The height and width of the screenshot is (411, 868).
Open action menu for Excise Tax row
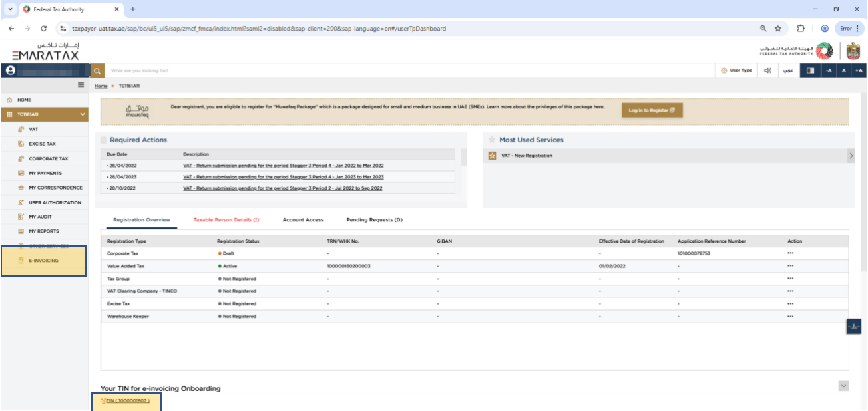[x=790, y=304]
